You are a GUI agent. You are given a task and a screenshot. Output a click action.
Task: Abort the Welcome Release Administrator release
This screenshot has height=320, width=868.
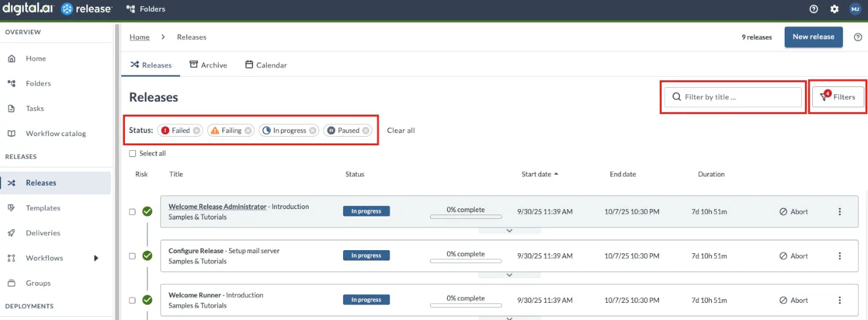coord(794,211)
